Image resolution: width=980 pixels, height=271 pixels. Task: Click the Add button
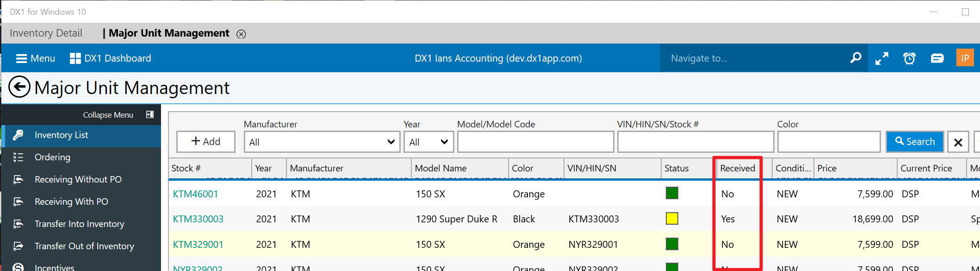coord(206,142)
